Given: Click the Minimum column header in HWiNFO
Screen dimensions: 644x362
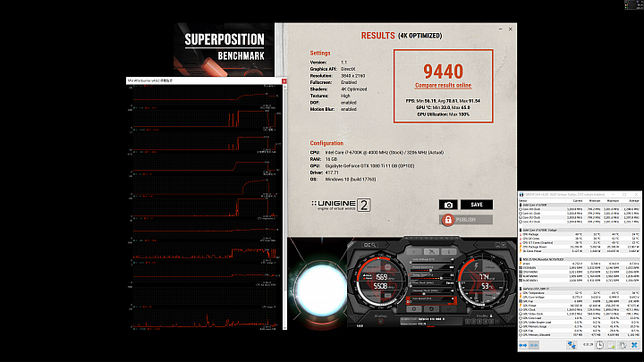Looking at the screenshot, I should [595, 201].
